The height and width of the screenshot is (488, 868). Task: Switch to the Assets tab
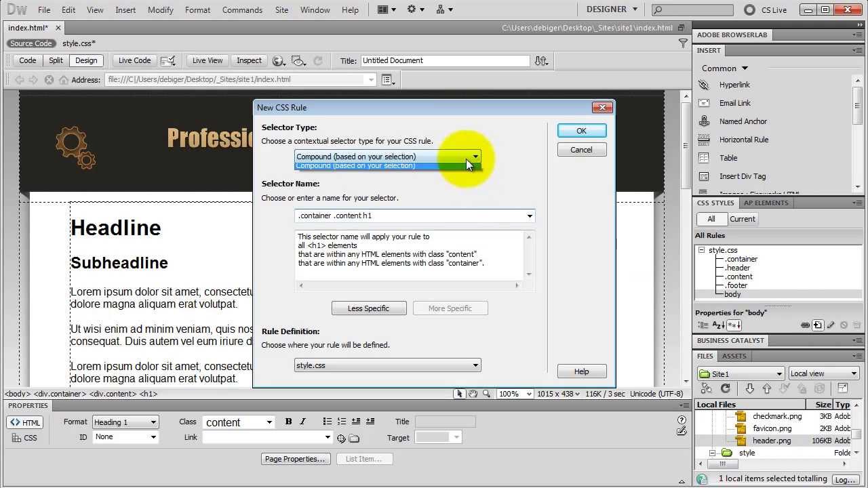[x=734, y=356]
